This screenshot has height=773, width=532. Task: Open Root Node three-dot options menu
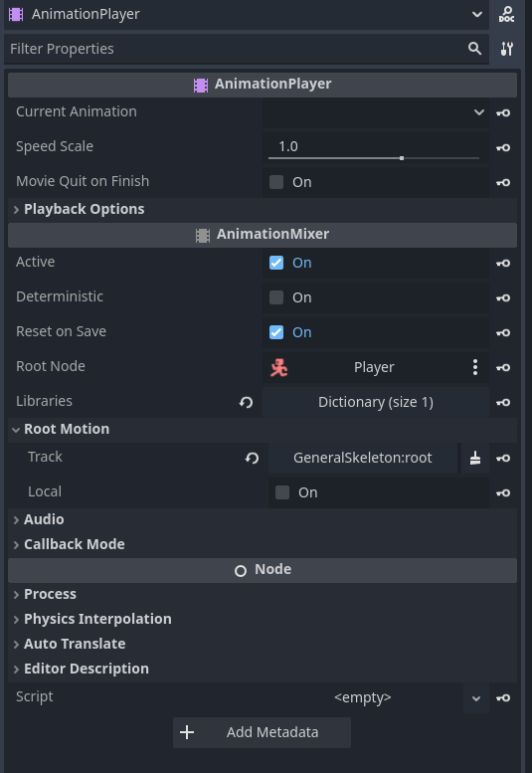pos(475,367)
